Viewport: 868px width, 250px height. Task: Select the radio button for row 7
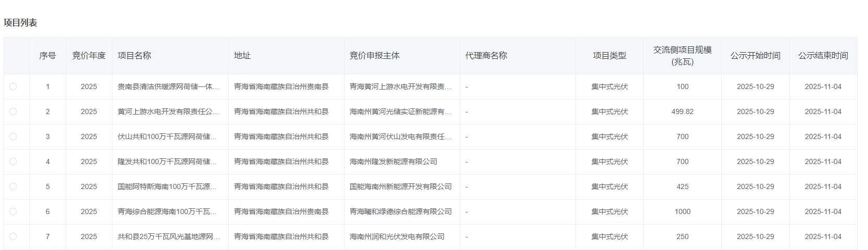(13, 236)
